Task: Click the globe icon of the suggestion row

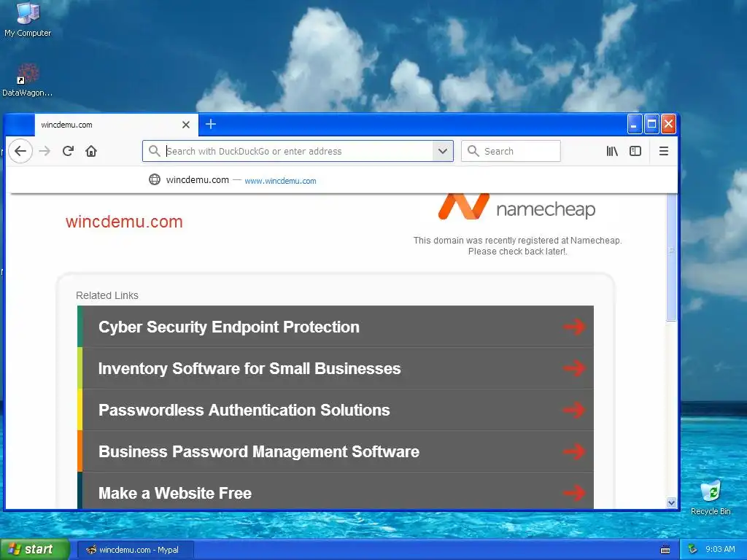Action: tap(155, 179)
